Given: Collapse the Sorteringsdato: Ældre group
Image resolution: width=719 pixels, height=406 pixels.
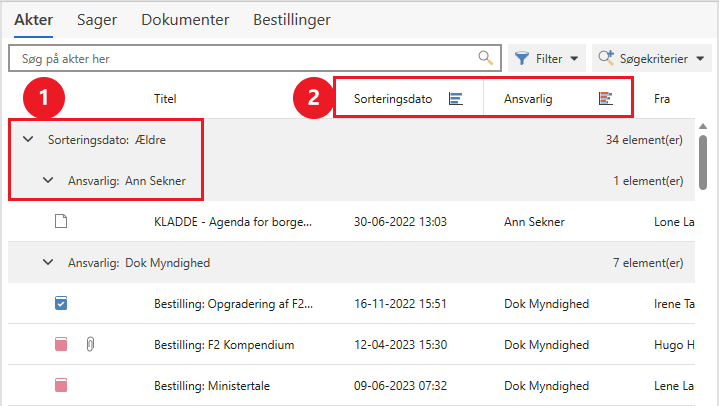Looking at the screenshot, I should click(x=28, y=139).
